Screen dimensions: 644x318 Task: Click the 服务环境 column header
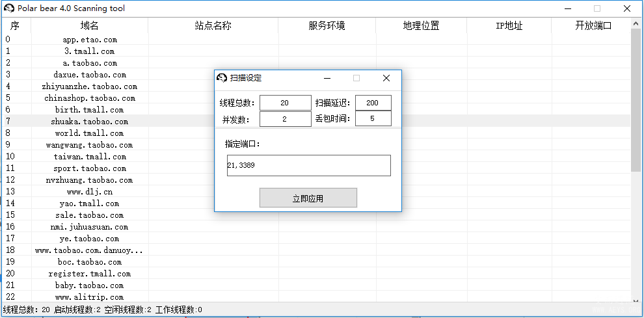(327, 26)
